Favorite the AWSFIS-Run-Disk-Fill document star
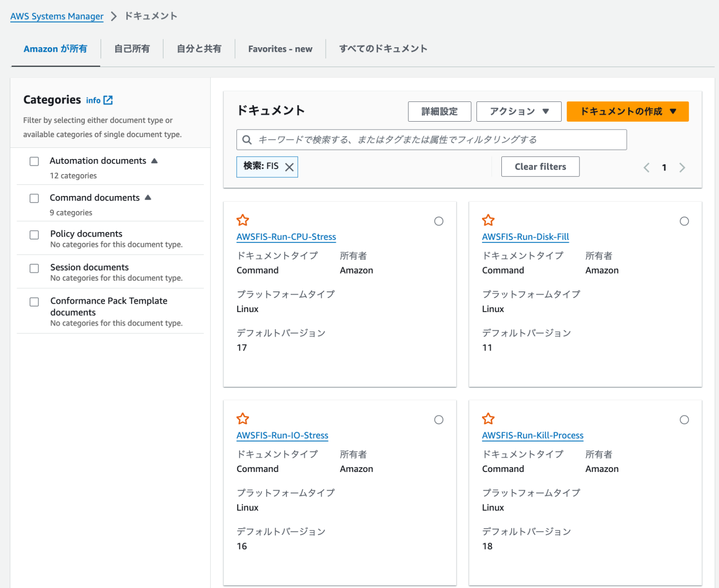The width and height of the screenshot is (719, 588). click(488, 220)
